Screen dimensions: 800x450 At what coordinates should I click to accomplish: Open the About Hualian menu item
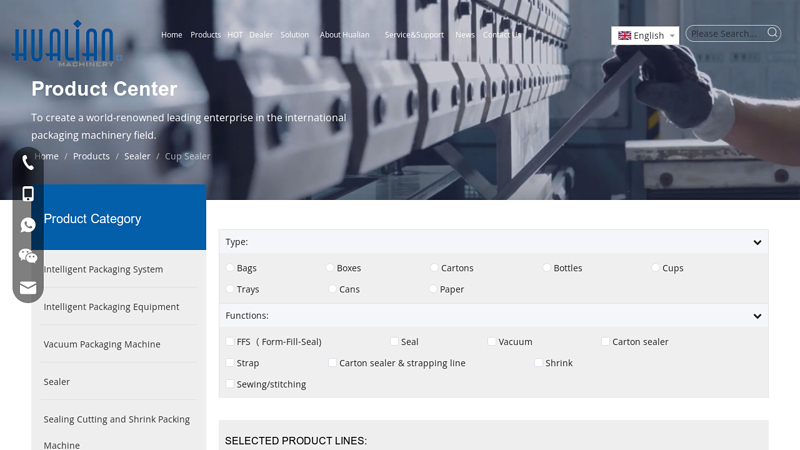tap(344, 35)
